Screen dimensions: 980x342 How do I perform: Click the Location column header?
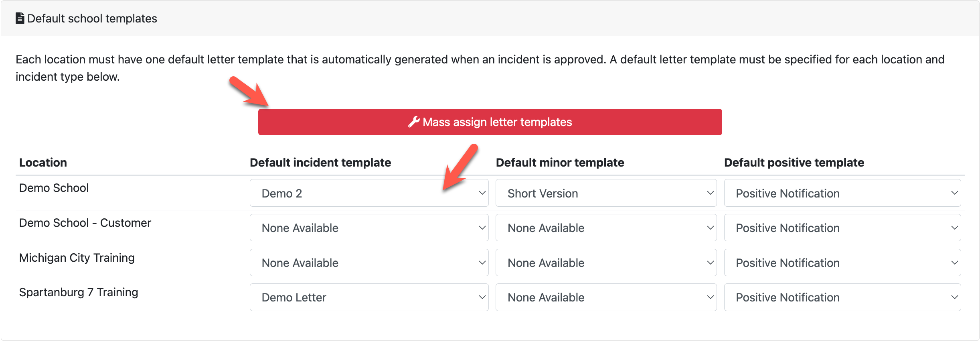point(43,163)
